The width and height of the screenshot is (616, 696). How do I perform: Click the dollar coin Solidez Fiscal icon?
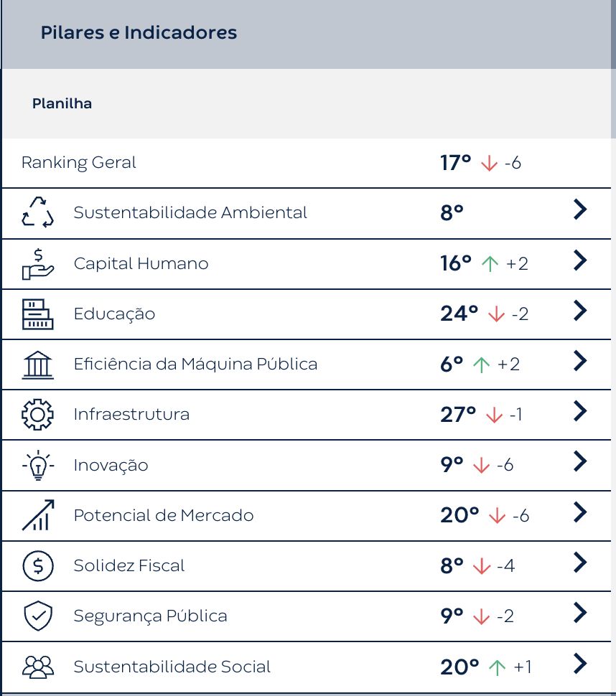[x=38, y=566]
